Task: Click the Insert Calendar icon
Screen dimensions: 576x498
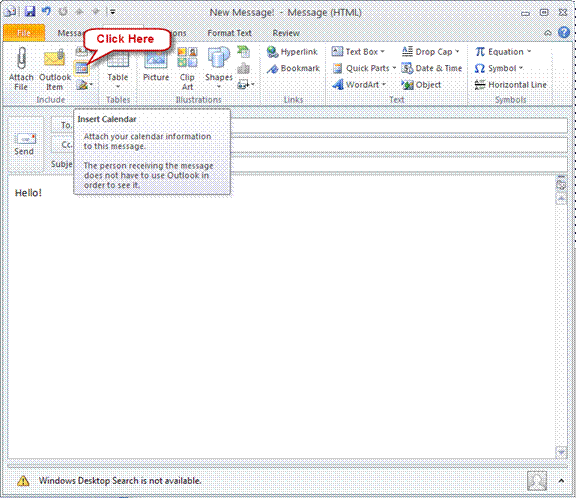Action: [82, 68]
